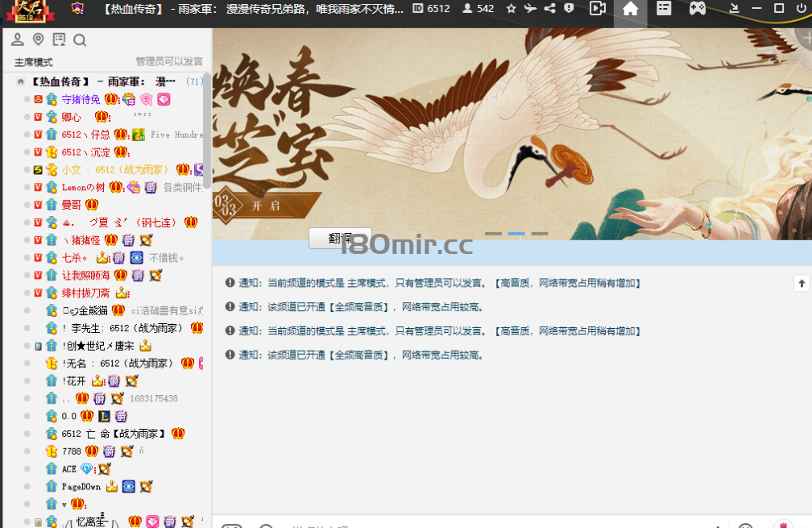Select user !创★世纪メ唐宋

(x=98, y=346)
